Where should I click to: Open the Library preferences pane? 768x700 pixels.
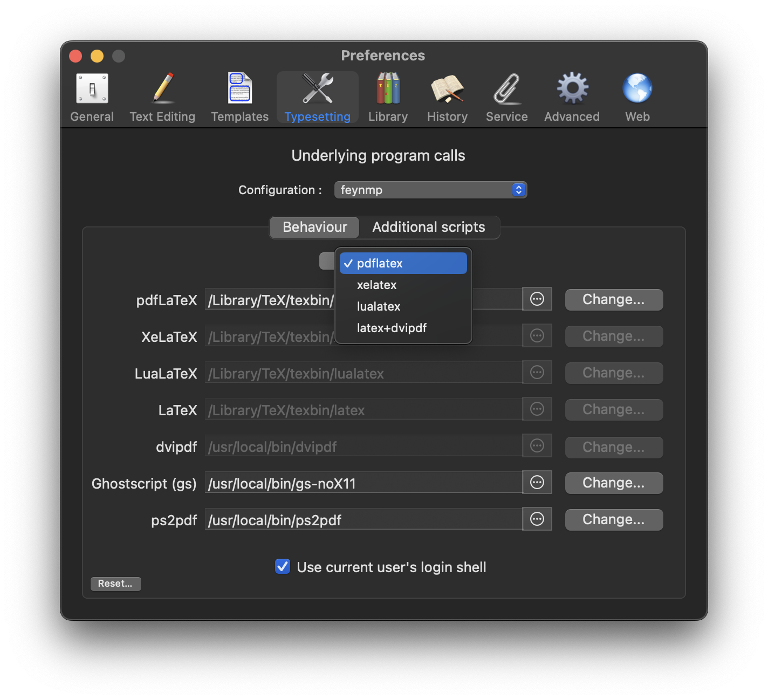tap(388, 96)
